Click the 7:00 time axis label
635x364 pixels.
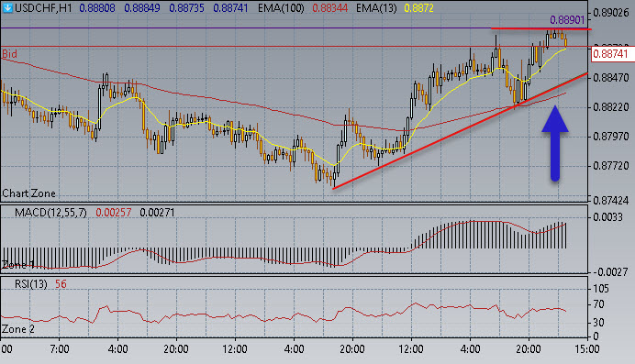59,348
